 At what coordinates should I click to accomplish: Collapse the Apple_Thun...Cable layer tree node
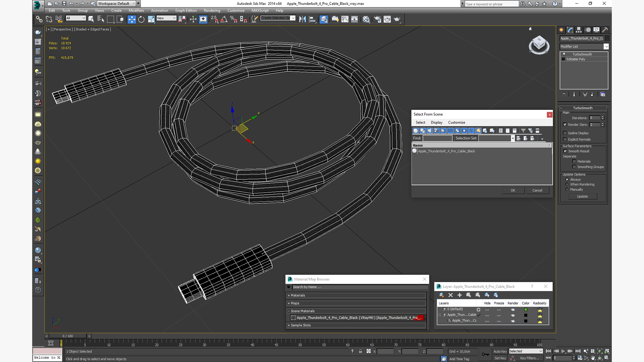(x=440, y=315)
